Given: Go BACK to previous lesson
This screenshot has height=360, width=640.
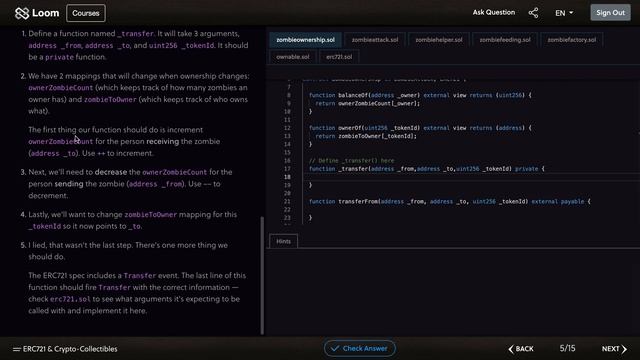Looking at the screenshot, I should click(521, 349).
